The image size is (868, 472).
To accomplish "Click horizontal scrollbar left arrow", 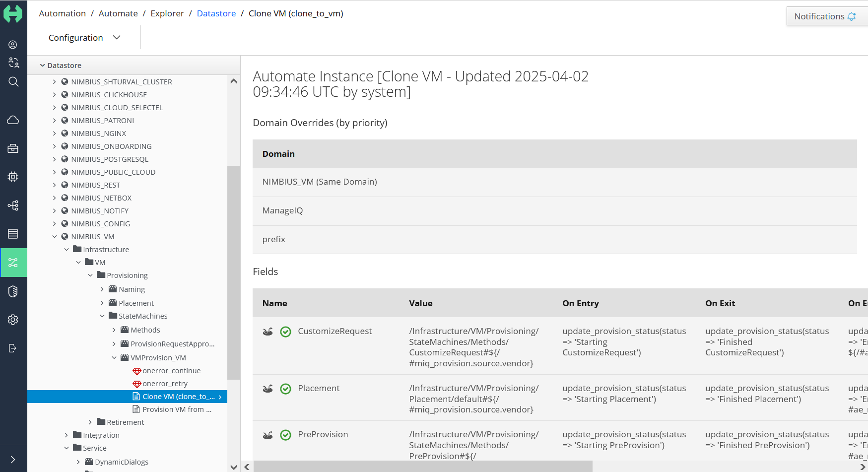I will [x=247, y=467].
